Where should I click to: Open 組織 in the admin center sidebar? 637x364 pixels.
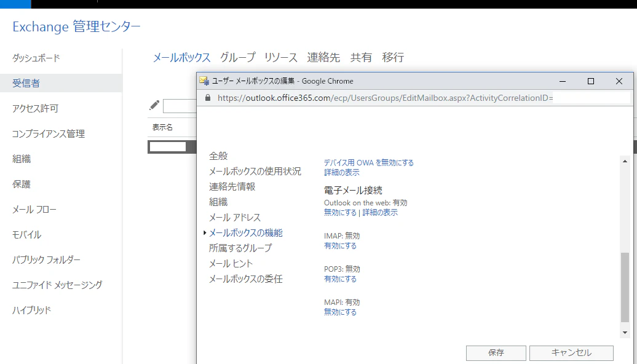tap(22, 159)
